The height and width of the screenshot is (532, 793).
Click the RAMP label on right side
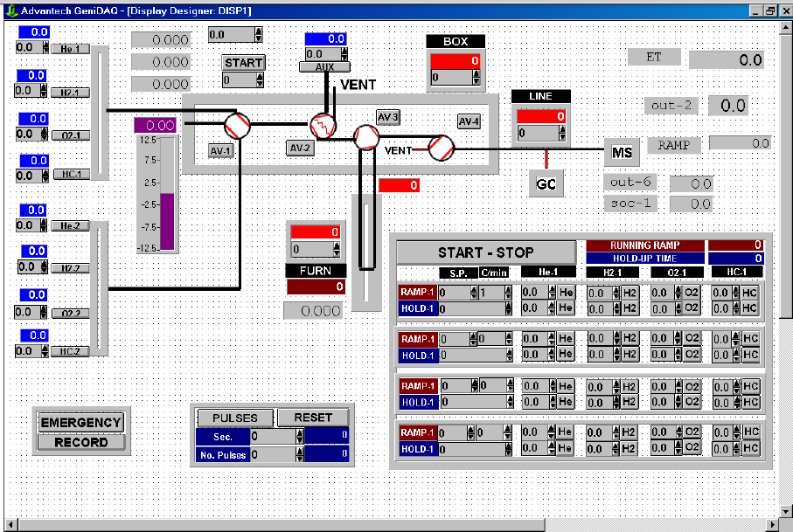tap(673, 145)
